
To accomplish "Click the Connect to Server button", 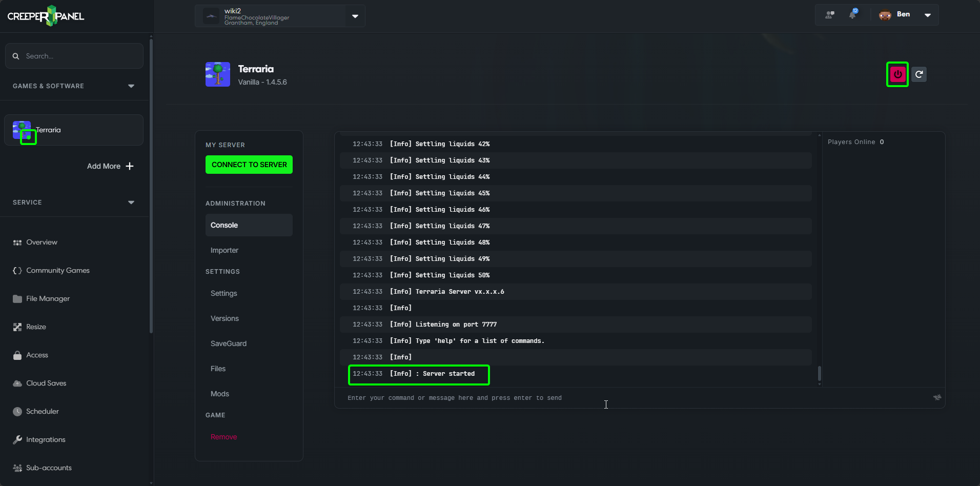I will (x=249, y=165).
